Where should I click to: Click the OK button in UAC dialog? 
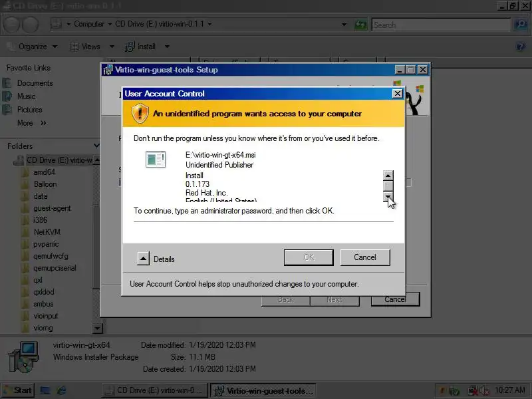pyautogui.click(x=309, y=257)
